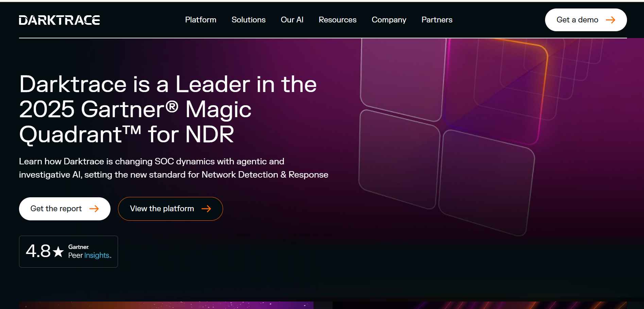This screenshot has height=309, width=644.
Task: Click the hero headline about Gartner Magic Quadrant
Action: coord(168,109)
